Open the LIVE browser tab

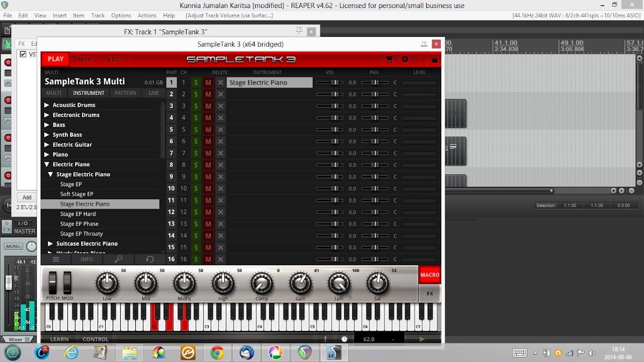154,93
